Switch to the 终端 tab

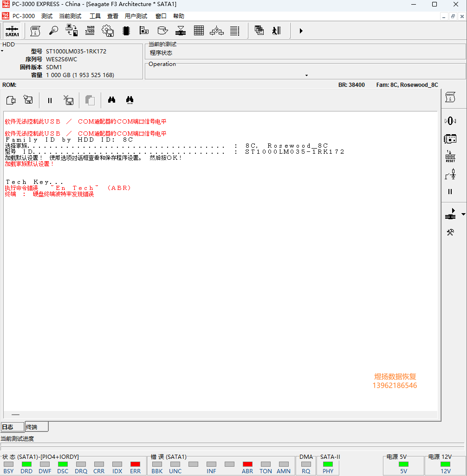tap(36, 427)
